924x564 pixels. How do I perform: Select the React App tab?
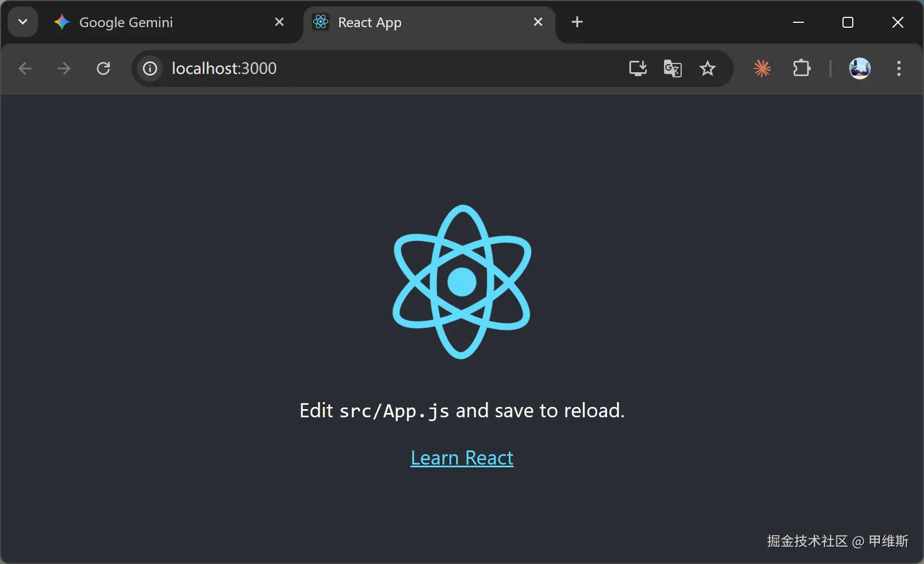pos(429,22)
